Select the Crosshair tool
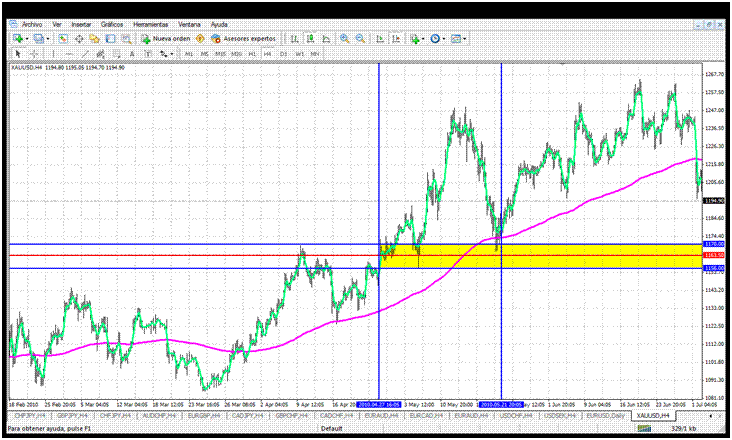 (x=34, y=54)
